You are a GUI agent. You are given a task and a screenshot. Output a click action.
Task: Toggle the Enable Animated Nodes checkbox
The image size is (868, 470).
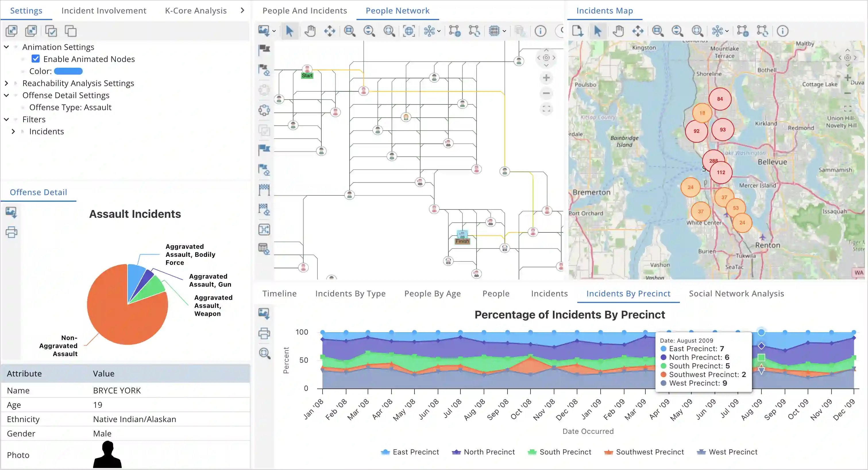click(x=35, y=59)
